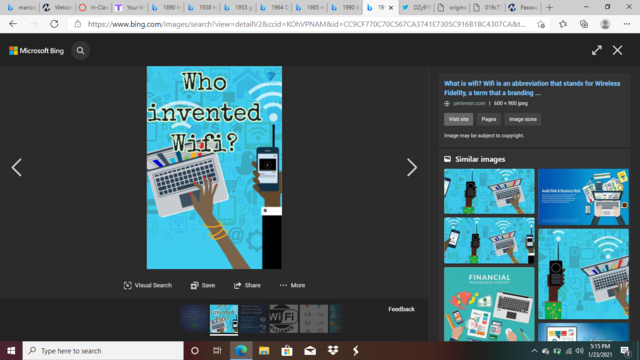Show hidden system tray icons chevron
The height and width of the screenshot is (360, 640).
pos(534,351)
